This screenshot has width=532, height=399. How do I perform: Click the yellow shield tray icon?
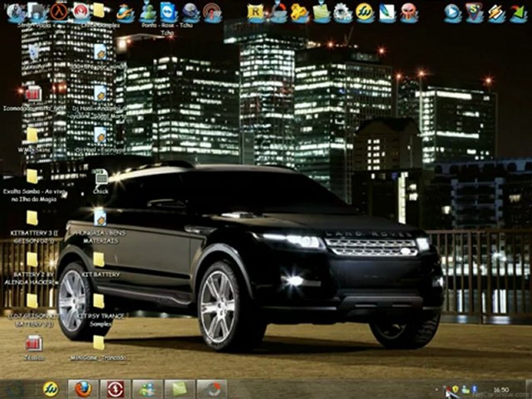[x=455, y=389]
